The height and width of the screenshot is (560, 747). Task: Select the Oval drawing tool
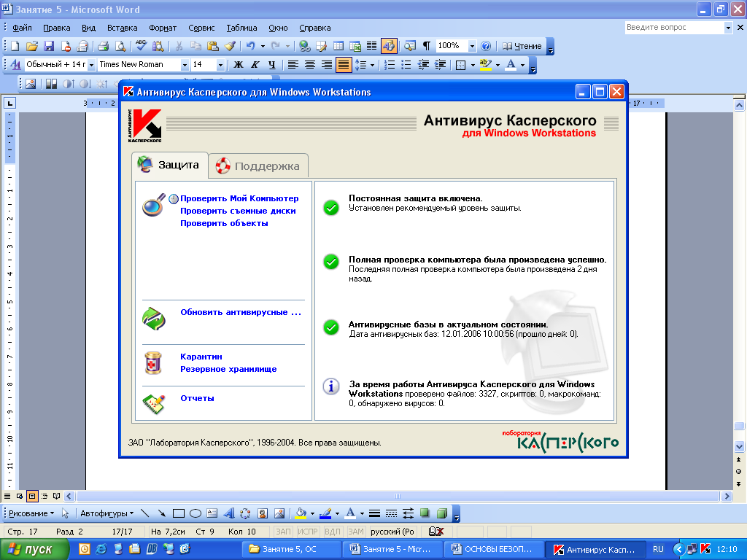click(x=196, y=513)
